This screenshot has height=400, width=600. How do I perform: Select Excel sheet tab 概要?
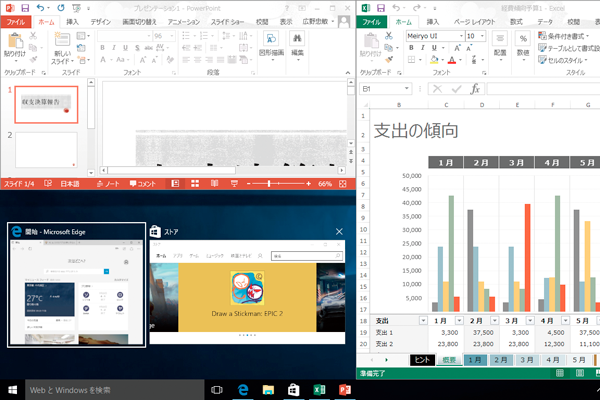coord(449,360)
